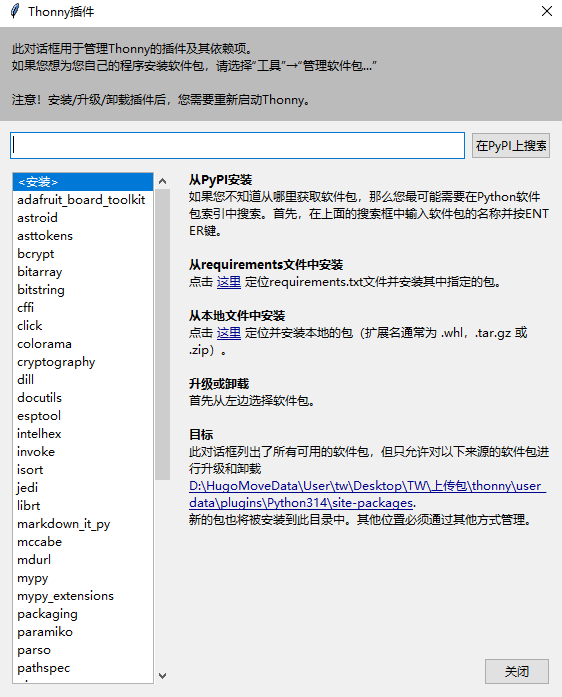This screenshot has width=562, height=697.
Task: Open the 这里 link for requirements file
Action: pos(229,282)
